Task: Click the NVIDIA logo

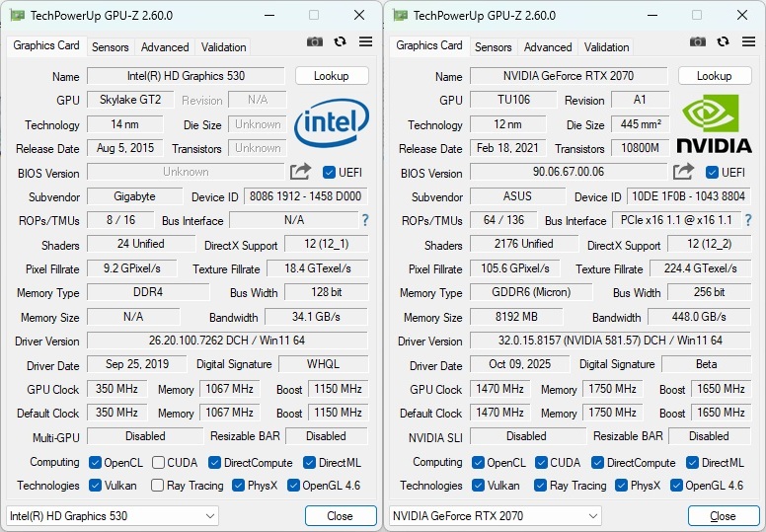Action: 714,123
